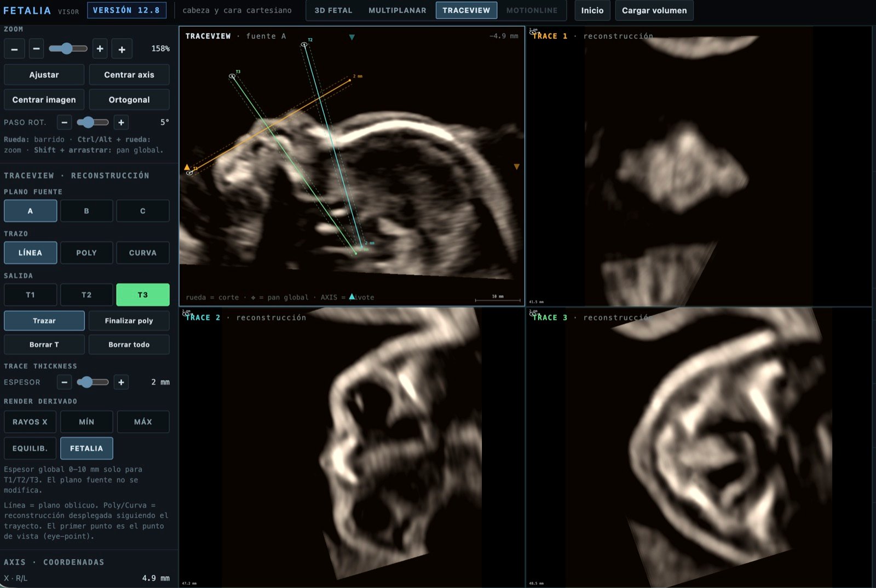Screen dimensions: 876x588
Task: Activate the Trazar button
Action: [44, 321]
